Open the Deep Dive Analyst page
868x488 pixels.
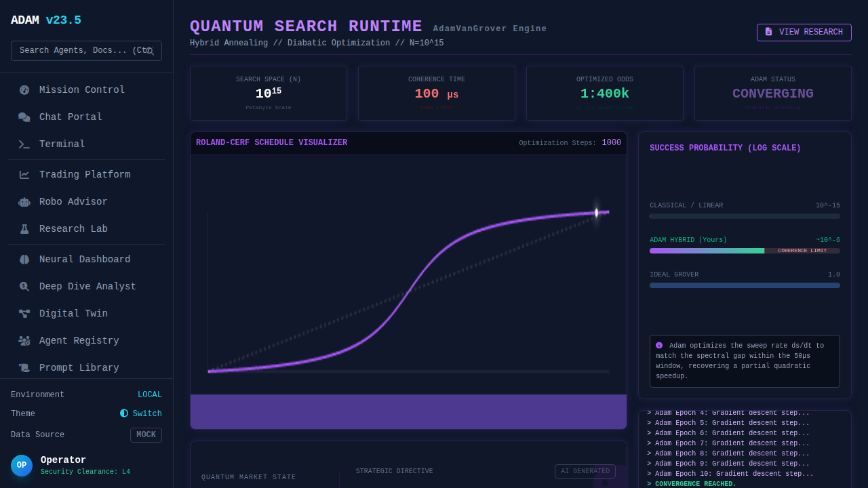click(x=87, y=287)
